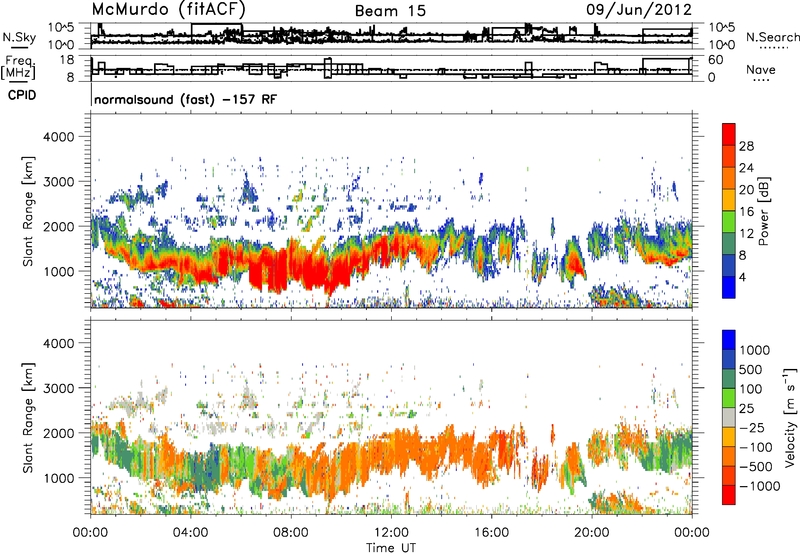Click the 08:00 time tick label

click(x=290, y=533)
